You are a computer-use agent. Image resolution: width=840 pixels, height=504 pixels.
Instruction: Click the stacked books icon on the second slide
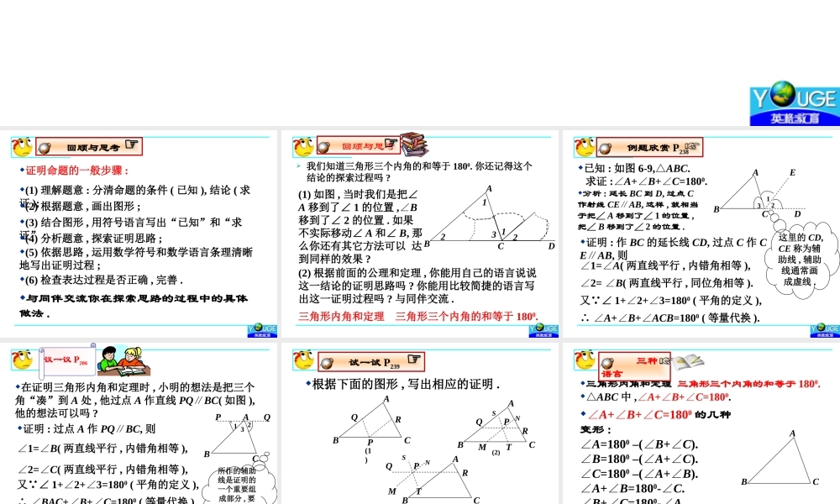[414, 144]
